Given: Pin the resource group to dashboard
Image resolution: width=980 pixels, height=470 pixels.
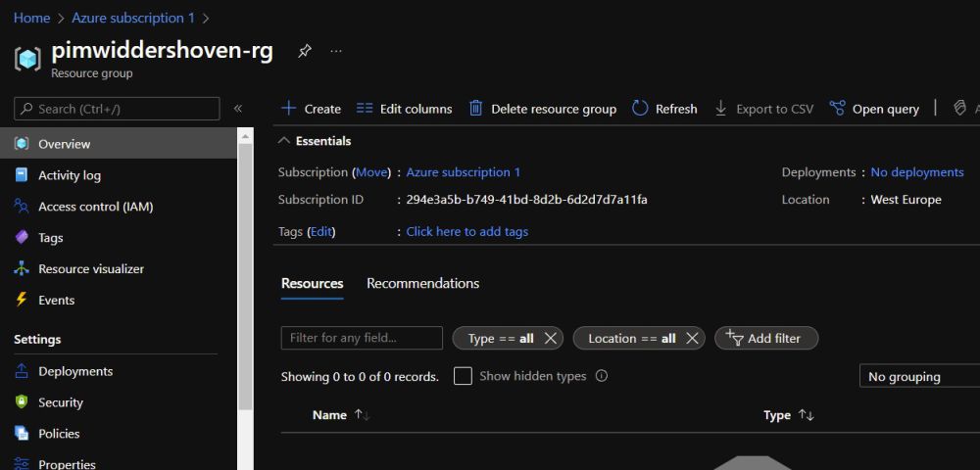Looking at the screenshot, I should click(x=305, y=51).
